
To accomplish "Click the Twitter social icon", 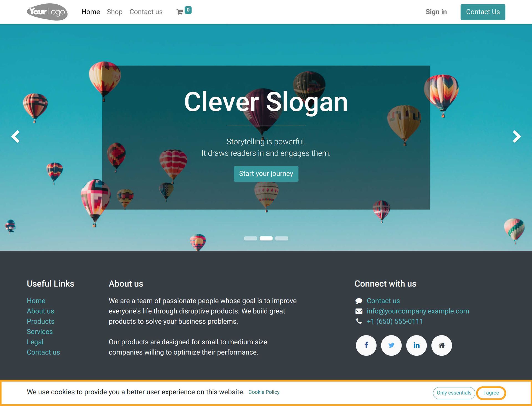I will tap(391, 345).
